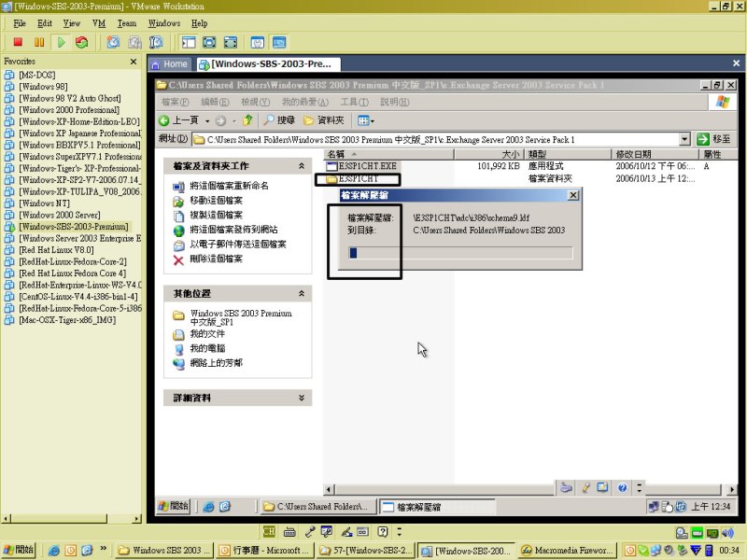Click Rename this file (將這個檔案重新命名) link
747x560 pixels.
pyautogui.click(x=229, y=186)
